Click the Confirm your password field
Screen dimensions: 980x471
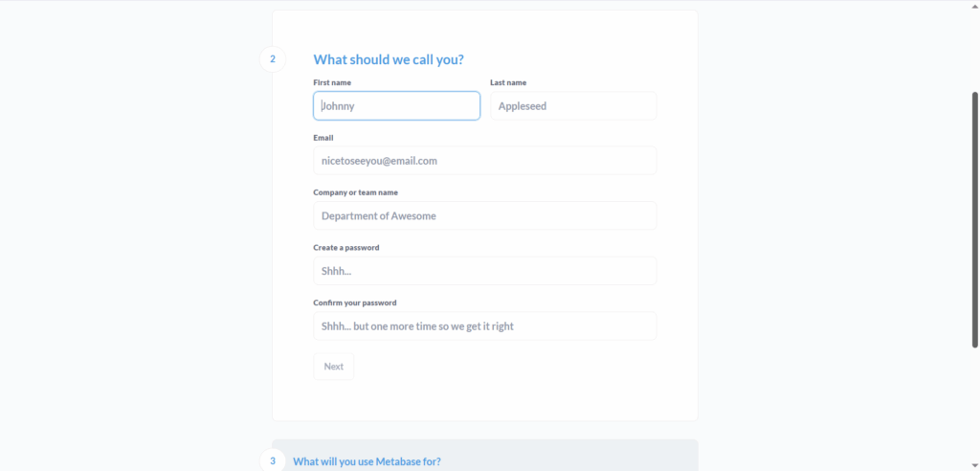click(x=484, y=326)
